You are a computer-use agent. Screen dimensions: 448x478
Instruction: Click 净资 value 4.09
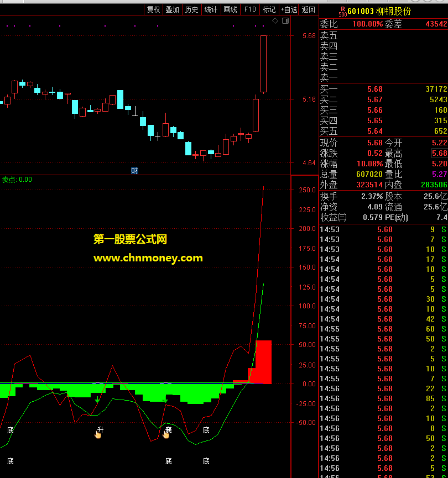(x=375, y=207)
